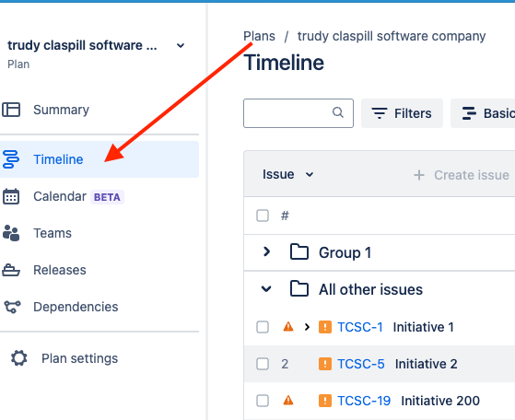Open the Dependencies view
This screenshot has height=420, width=515.
(x=99, y=307)
